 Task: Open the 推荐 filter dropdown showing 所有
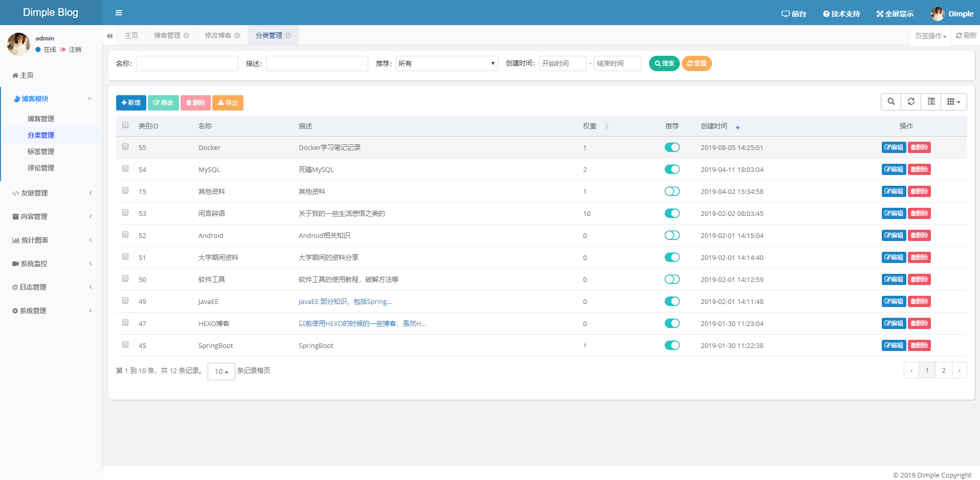(447, 63)
